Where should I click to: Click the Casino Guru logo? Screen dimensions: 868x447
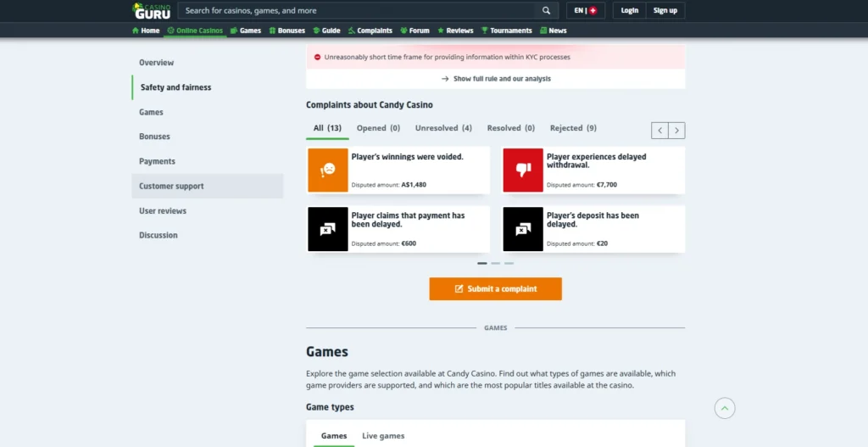pos(152,10)
